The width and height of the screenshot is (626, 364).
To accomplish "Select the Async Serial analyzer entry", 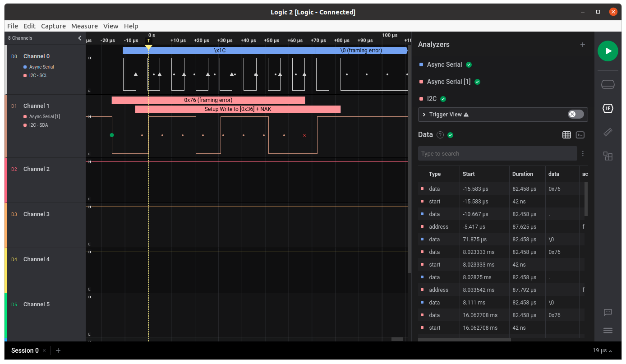I will 444,65.
